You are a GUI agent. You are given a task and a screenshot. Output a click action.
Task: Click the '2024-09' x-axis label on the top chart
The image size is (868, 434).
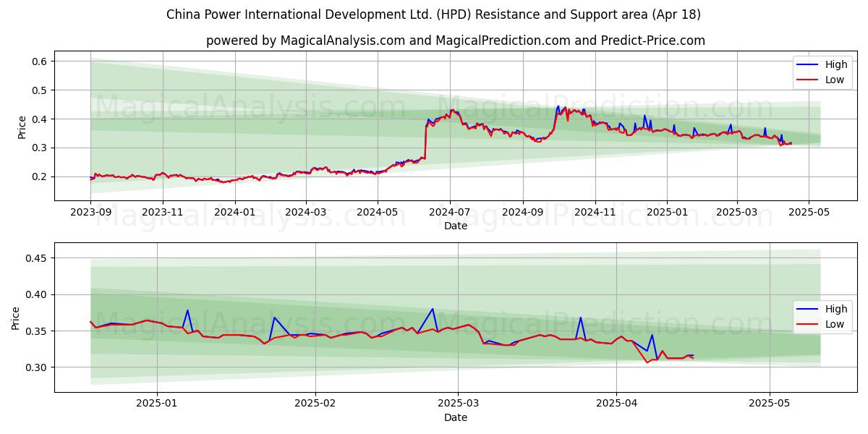[522, 213]
